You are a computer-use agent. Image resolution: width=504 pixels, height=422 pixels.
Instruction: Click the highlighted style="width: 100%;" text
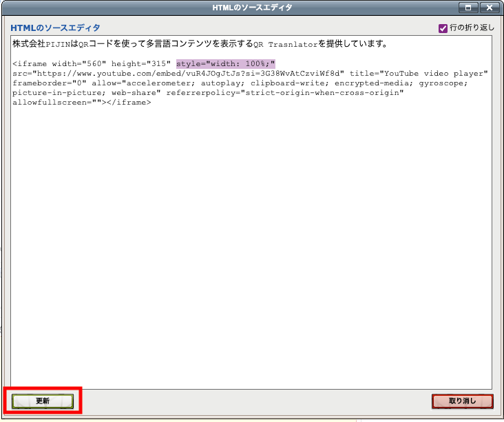226,63
